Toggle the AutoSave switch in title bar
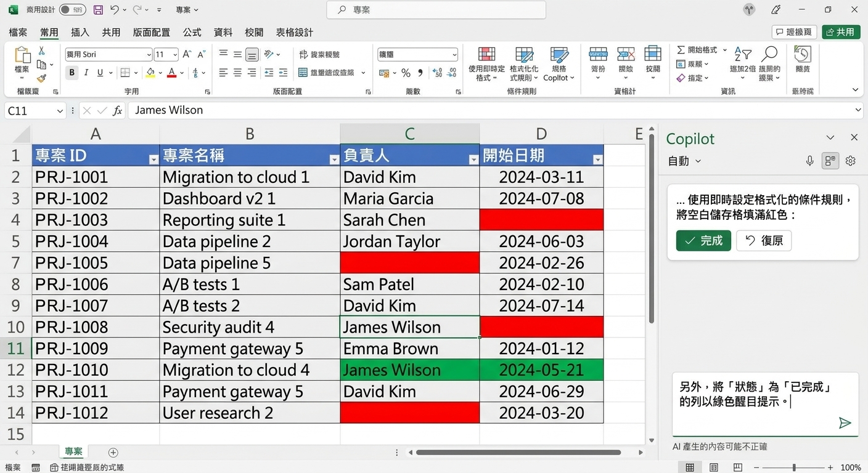Viewport: 868px width, 473px height. pos(73,10)
